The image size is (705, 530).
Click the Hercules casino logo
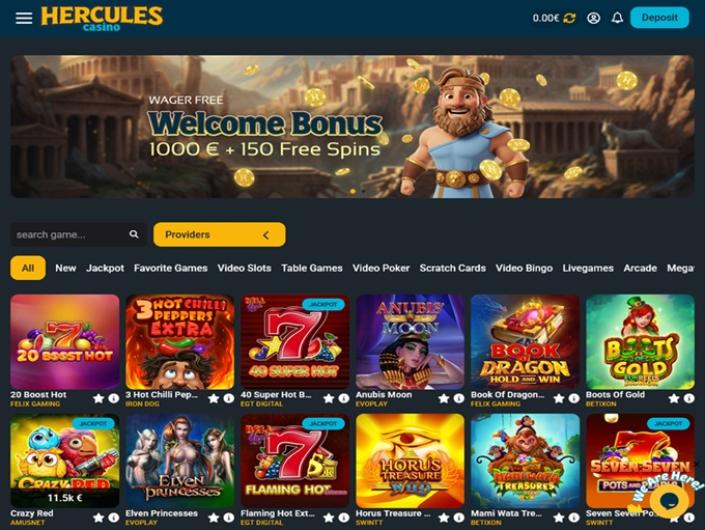coord(102,18)
